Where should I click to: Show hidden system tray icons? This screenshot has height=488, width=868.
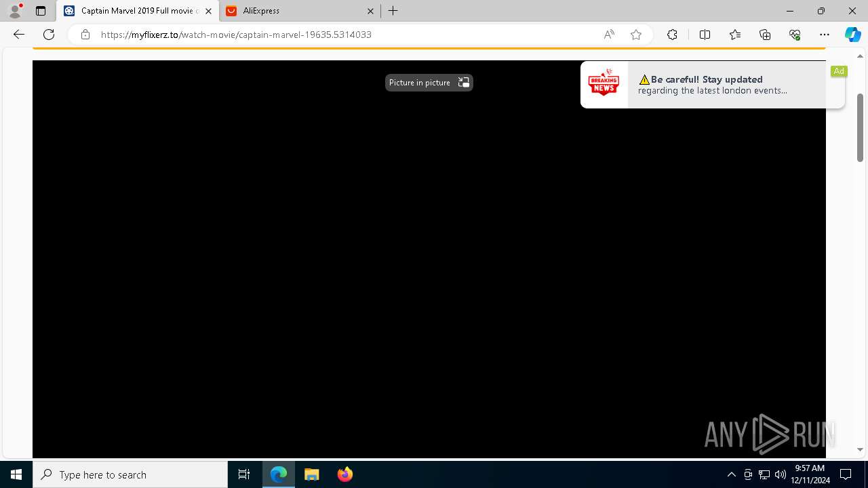pos(731,474)
